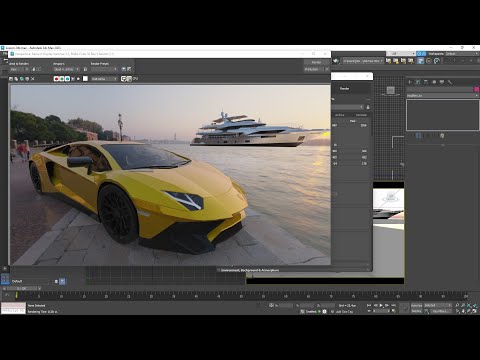The width and height of the screenshot is (480, 360).
Task: Click the third render teapot toolbar icon
Action: coord(404,61)
